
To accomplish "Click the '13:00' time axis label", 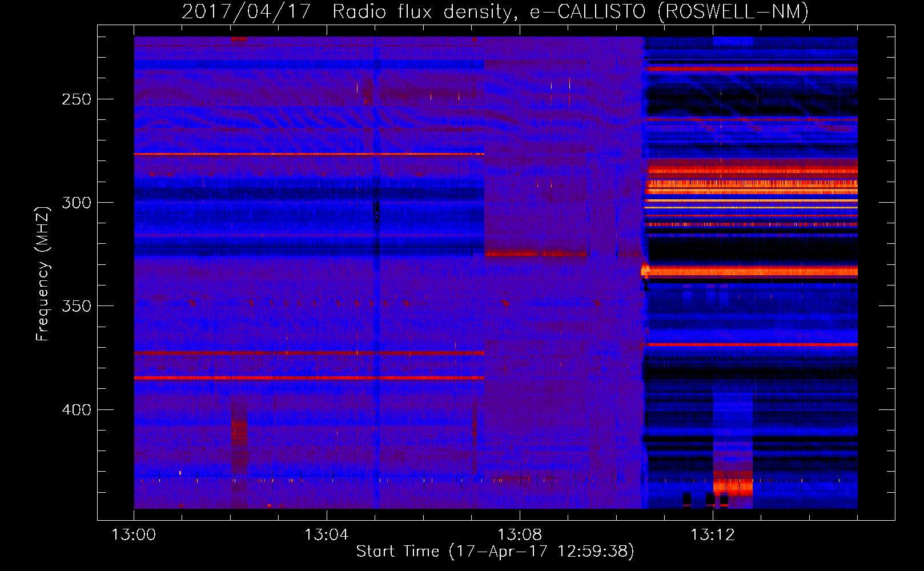I will (x=134, y=535).
